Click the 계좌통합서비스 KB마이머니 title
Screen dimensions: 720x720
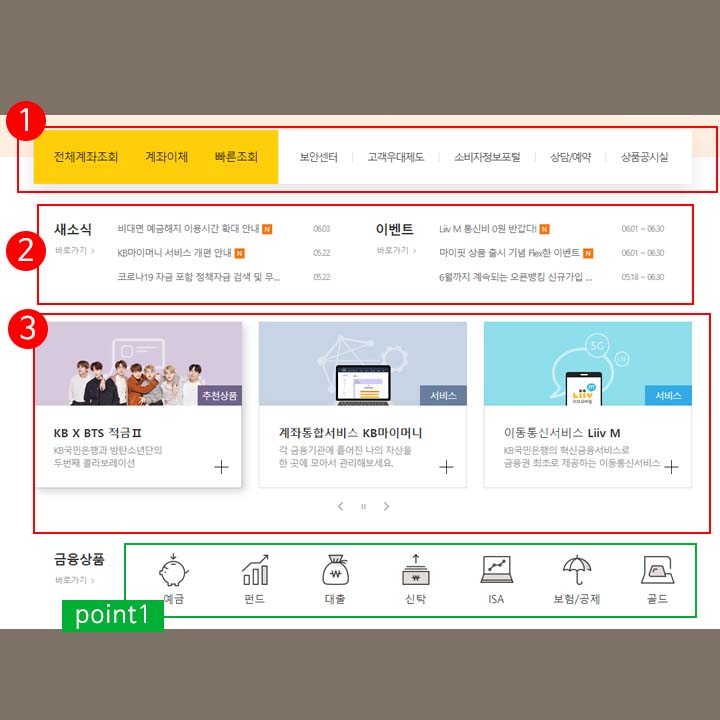point(350,433)
